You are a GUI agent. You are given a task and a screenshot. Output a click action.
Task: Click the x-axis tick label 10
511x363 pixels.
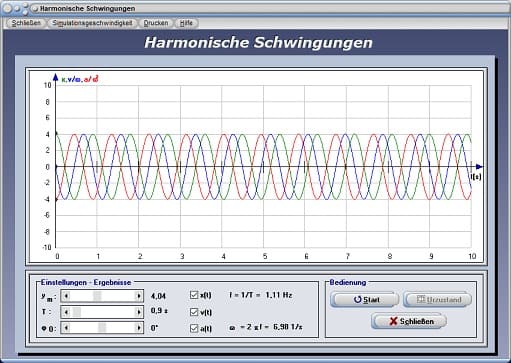tap(472, 256)
